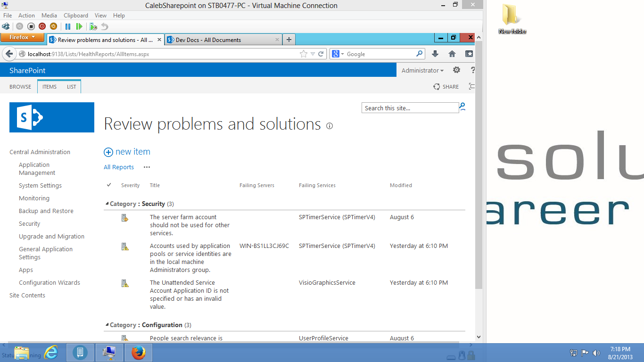This screenshot has height=362, width=644.
Task: Toggle the select-all checkmark in list header
Action: click(109, 185)
